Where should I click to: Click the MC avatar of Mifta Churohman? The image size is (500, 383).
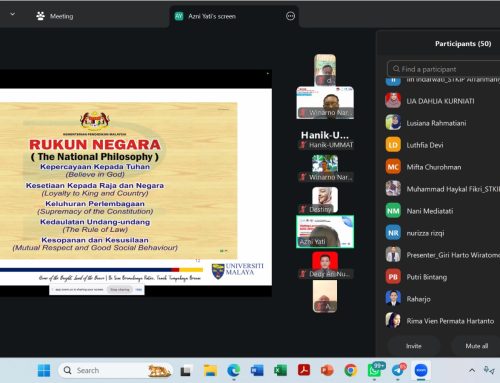click(x=393, y=167)
